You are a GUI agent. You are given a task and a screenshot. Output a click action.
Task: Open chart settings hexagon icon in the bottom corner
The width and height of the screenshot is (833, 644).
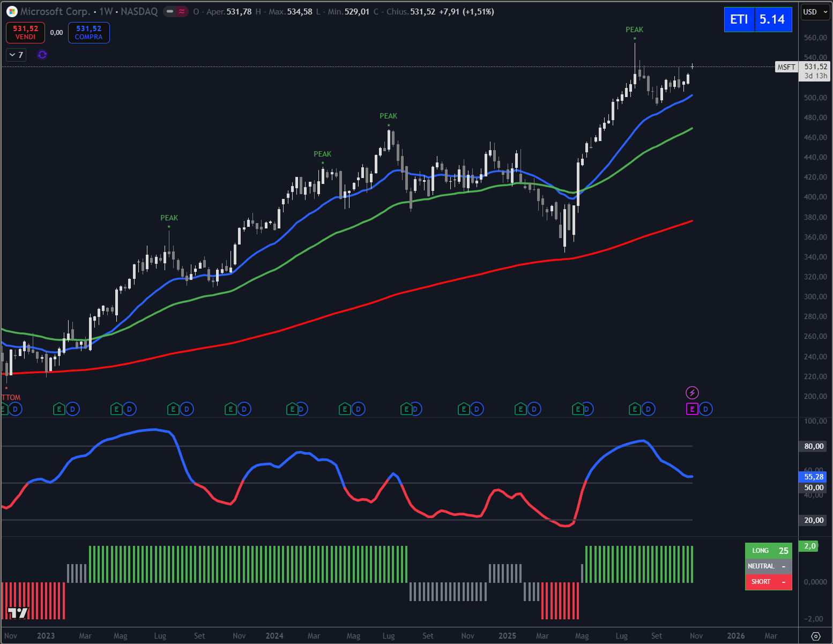(815, 636)
